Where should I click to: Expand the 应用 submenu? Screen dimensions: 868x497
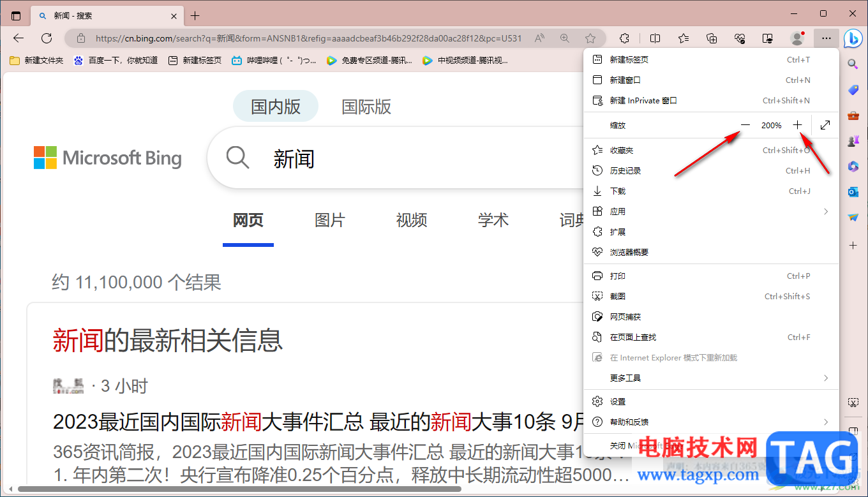point(711,212)
